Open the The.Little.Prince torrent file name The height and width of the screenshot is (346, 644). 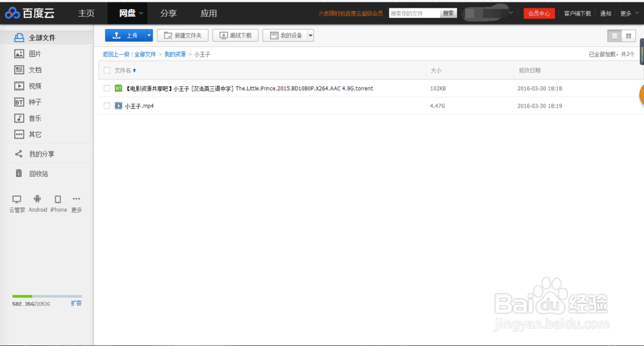(249, 88)
